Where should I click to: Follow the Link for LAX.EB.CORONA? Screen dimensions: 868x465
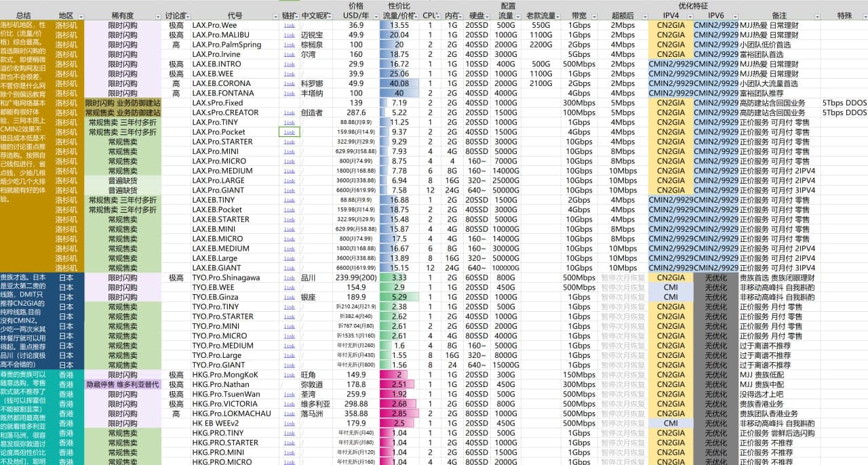tap(289, 84)
